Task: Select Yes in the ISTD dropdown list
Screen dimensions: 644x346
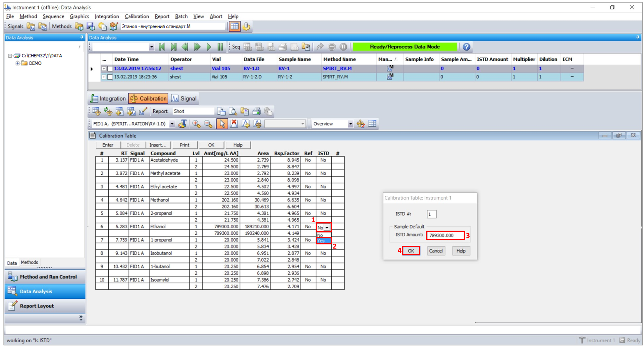Action: [323, 241]
